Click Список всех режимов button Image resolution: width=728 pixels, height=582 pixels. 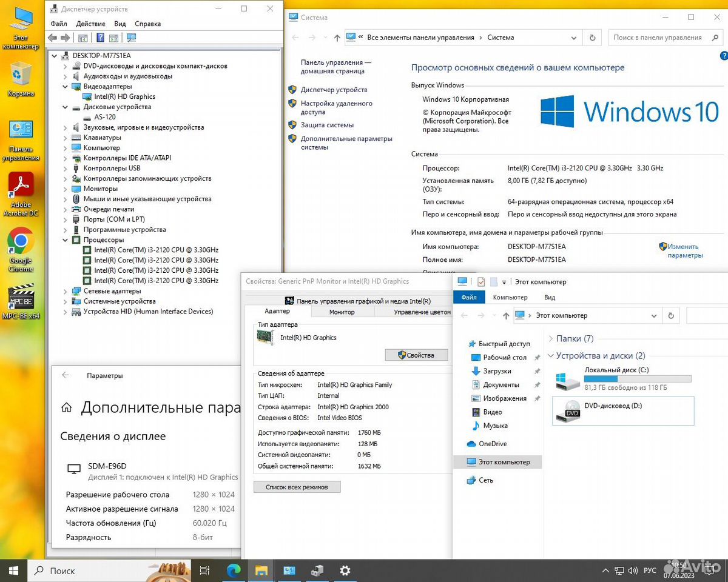297,487
